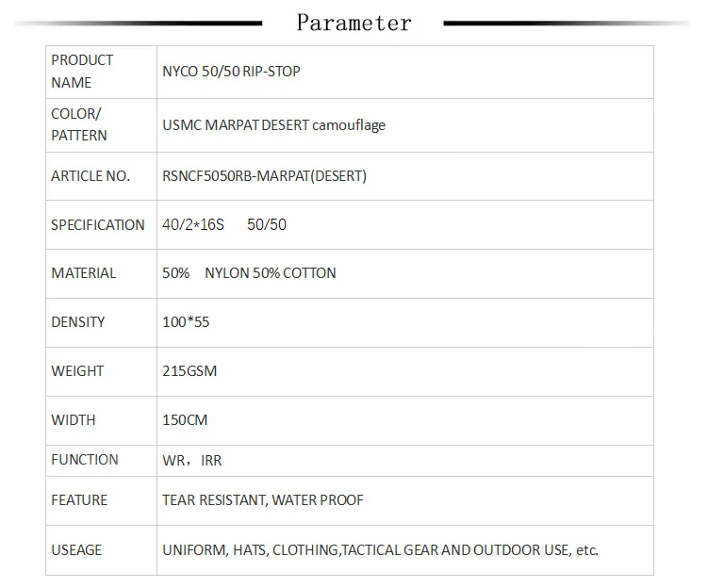This screenshot has width=707, height=588.
Task: Click the 50% NYLON 50% COTTON text
Action: coord(249,273)
